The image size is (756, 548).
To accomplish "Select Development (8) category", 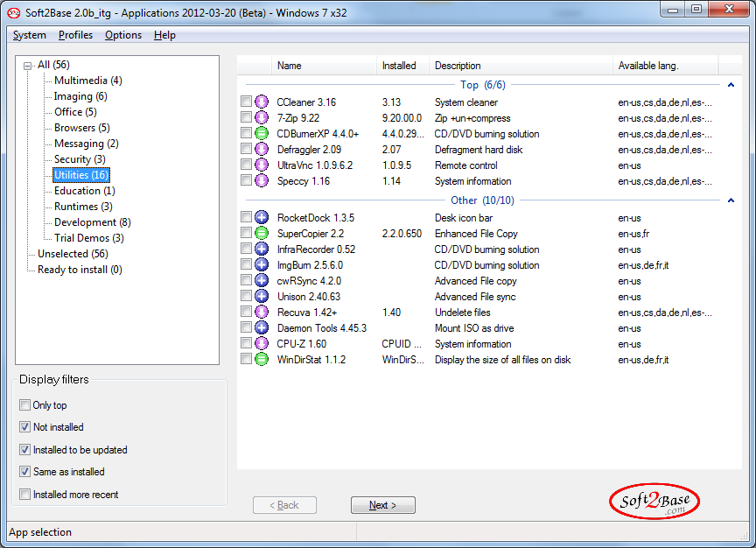I will click(92, 222).
